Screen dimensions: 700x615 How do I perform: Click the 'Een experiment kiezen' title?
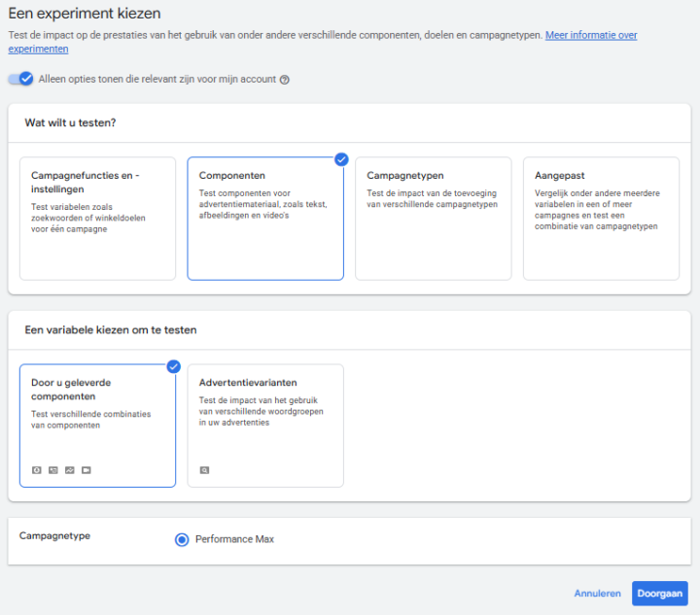click(x=85, y=14)
